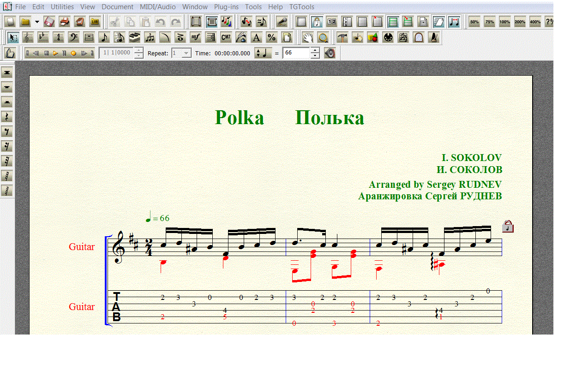The width and height of the screenshot is (588, 377).
Task: Select the double whole rest icon
Action: click(x=7, y=73)
